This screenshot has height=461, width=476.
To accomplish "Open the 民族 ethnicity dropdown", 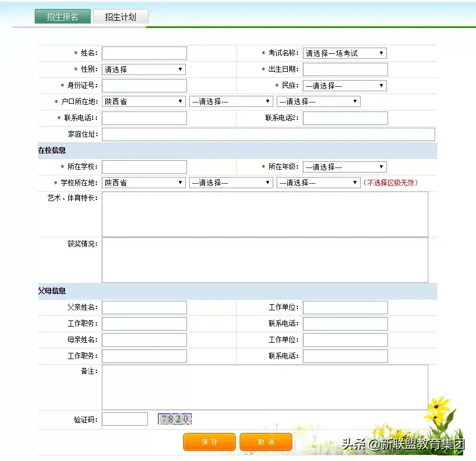I will [344, 85].
